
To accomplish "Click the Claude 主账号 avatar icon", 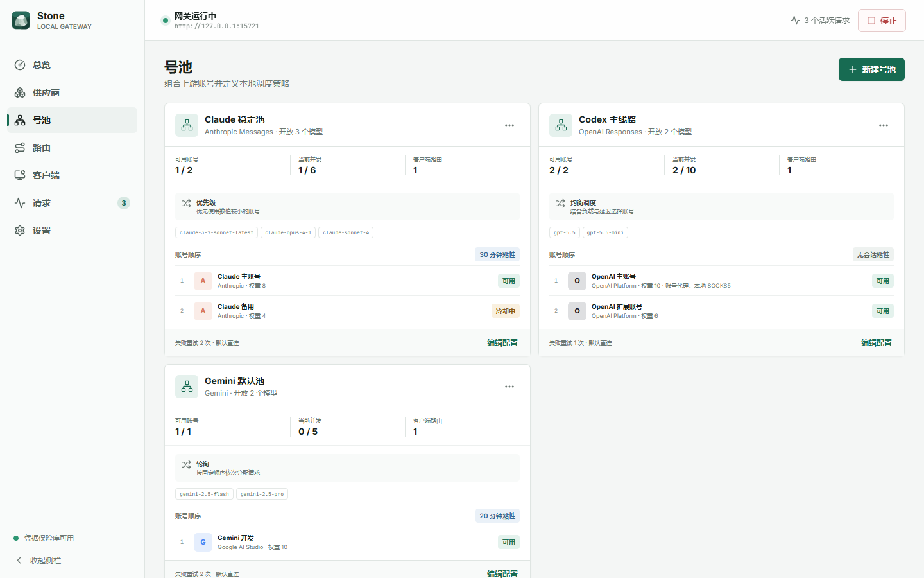I will pos(203,281).
